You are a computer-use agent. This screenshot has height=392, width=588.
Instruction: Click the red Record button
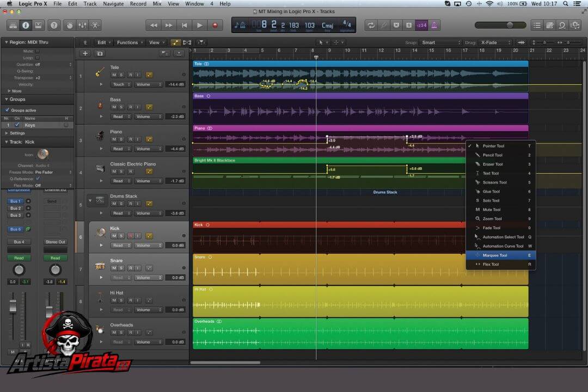click(215, 26)
